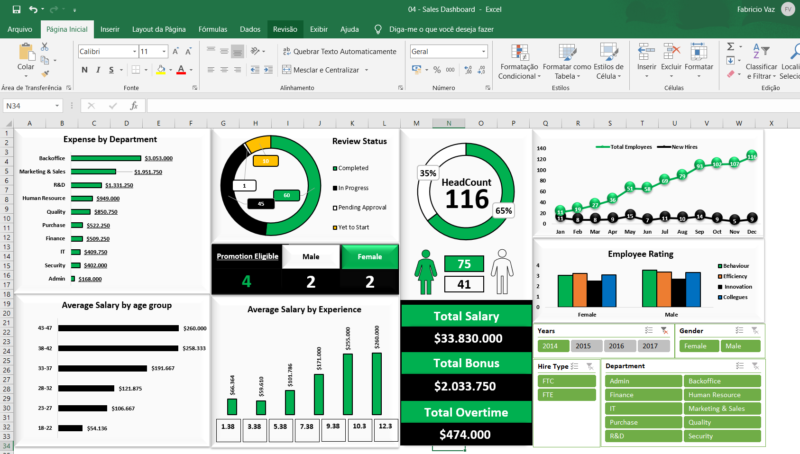Click the percent style icon

tap(437, 70)
